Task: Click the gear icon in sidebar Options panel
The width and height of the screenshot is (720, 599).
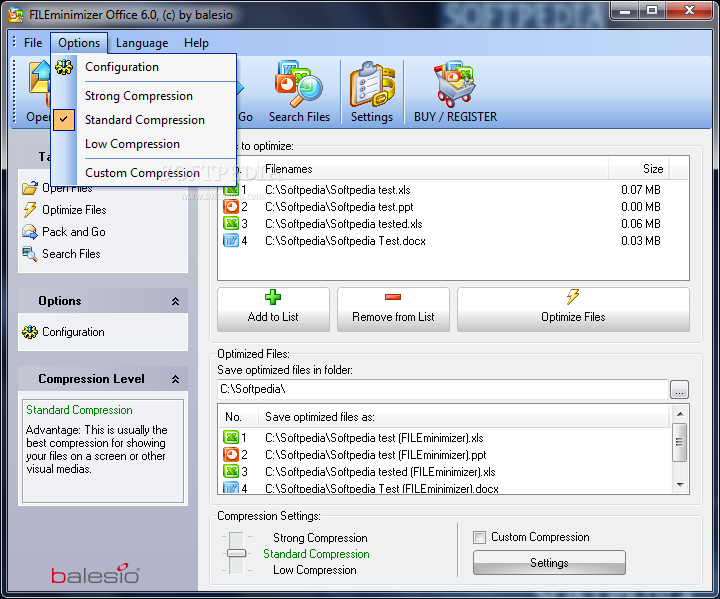Action: pyautogui.click(x=30, y=332)
